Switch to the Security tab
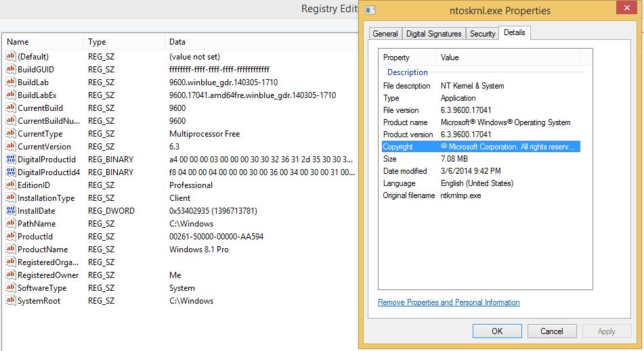This screenshot has height=351, width=644. point(482,34)
